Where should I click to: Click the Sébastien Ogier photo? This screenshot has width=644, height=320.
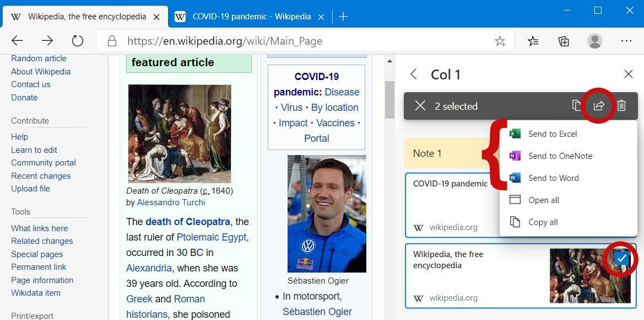click(x=327, y=214)
